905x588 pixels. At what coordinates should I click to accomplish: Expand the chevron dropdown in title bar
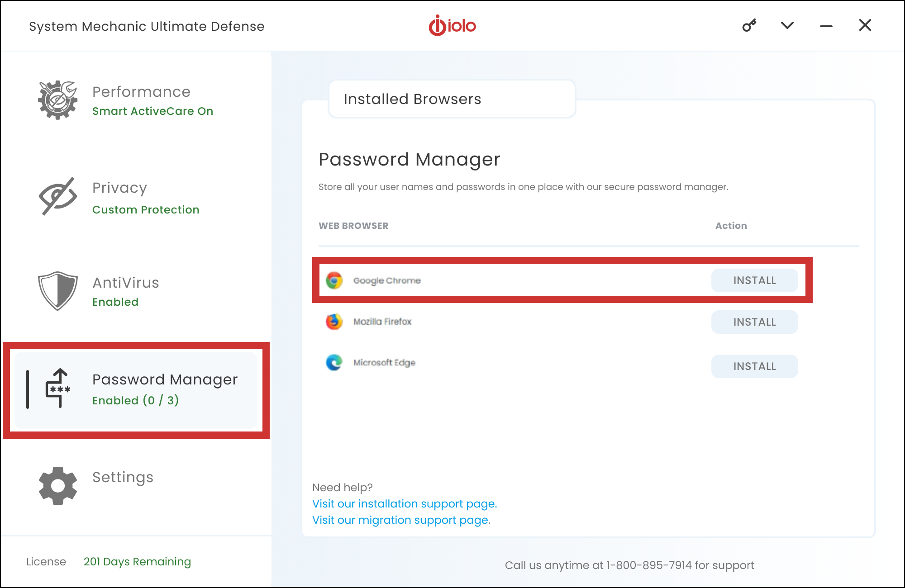pos(787,25)
